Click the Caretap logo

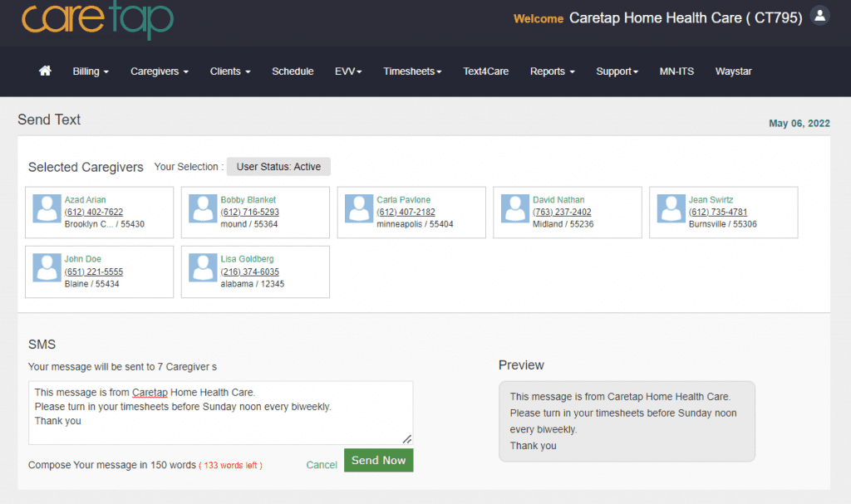click(97, 19)
